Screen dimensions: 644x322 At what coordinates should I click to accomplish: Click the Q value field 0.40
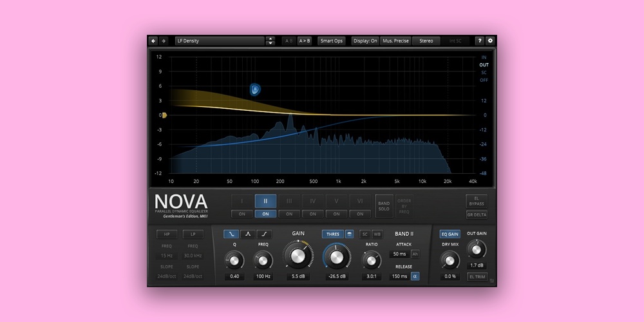234,276
